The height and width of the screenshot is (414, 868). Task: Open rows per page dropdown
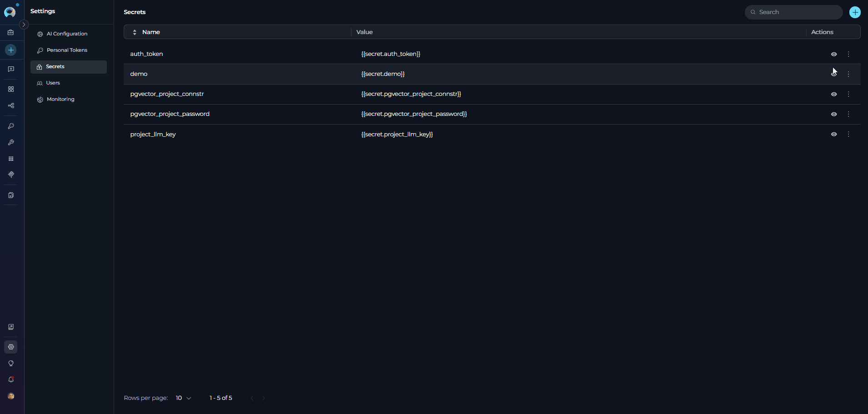click(x=183, y=398)
